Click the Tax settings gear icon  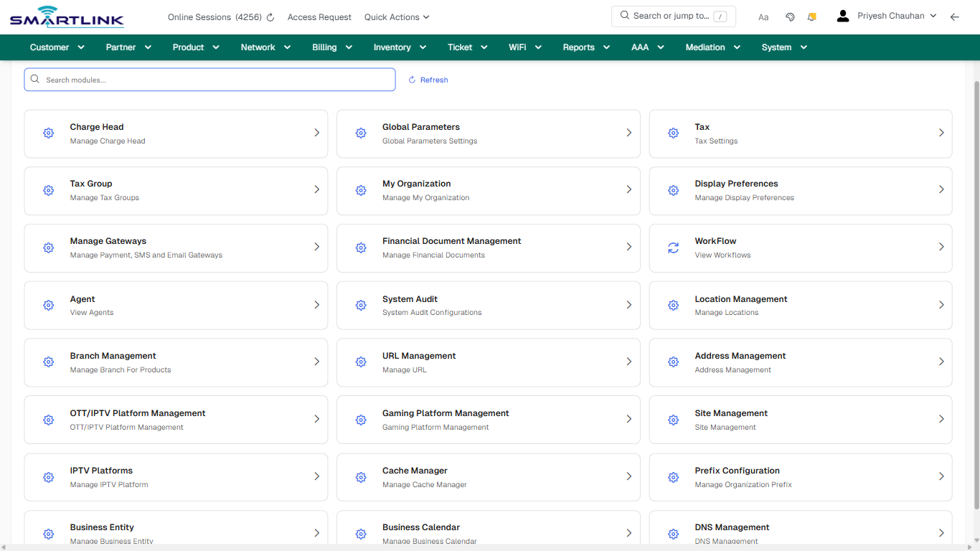[673, 133]
